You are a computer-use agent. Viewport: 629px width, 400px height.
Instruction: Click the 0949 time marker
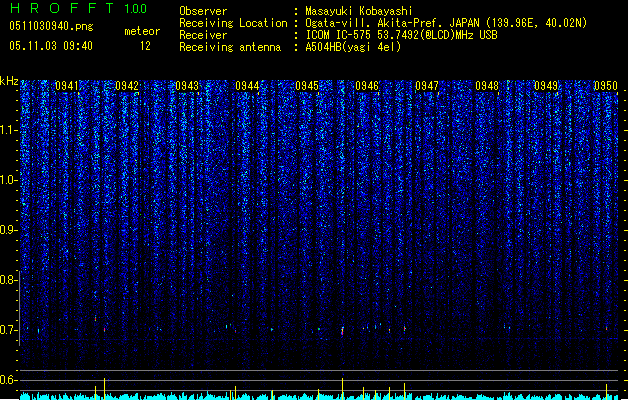tap(546, 86)
